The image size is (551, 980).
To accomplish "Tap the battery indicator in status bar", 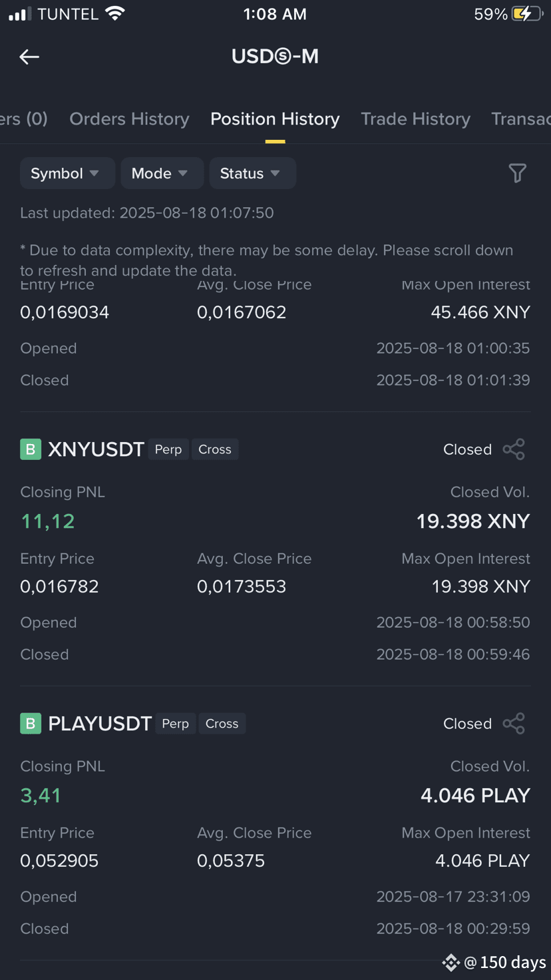I will [x=527, y=14].
